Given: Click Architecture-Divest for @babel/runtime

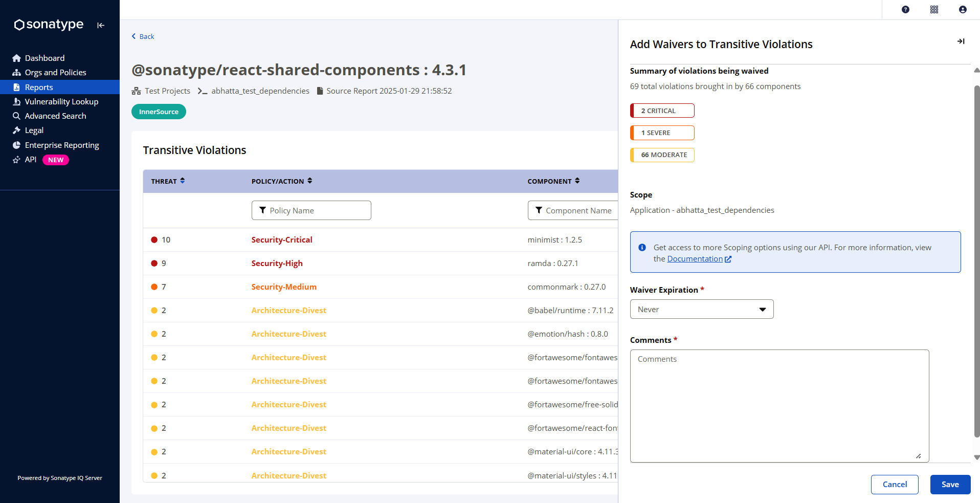Looking at the screenshot, I should (288, 311).
